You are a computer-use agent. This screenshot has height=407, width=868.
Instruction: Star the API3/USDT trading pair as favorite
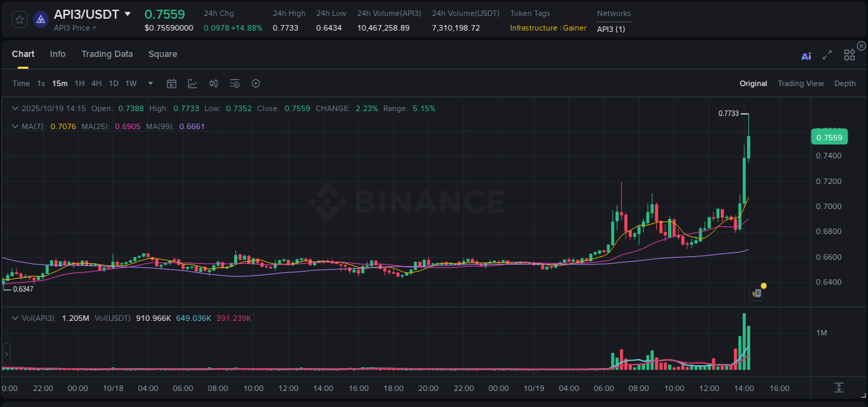(19, 19)
